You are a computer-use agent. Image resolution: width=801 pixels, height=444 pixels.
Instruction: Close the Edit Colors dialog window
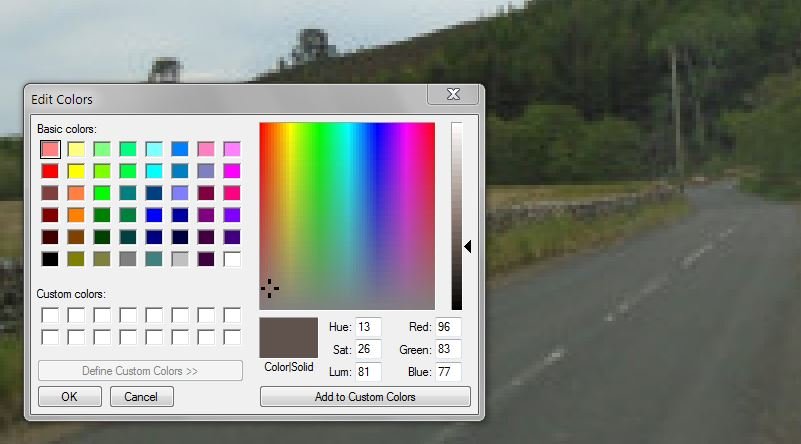(453, 95)
